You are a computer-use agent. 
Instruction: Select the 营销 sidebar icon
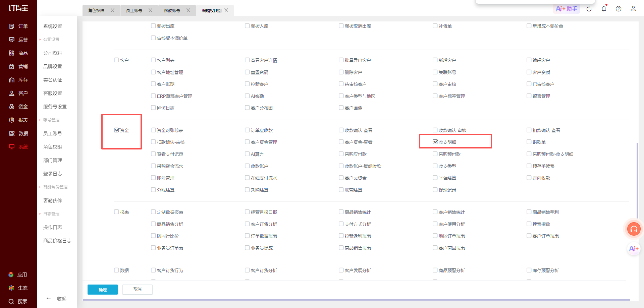click(18, 66)
